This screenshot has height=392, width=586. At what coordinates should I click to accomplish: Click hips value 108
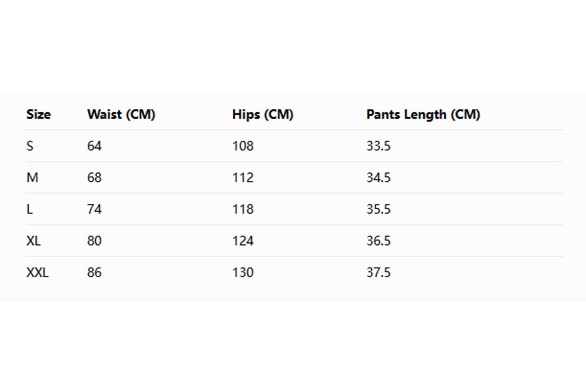[243, 146]
